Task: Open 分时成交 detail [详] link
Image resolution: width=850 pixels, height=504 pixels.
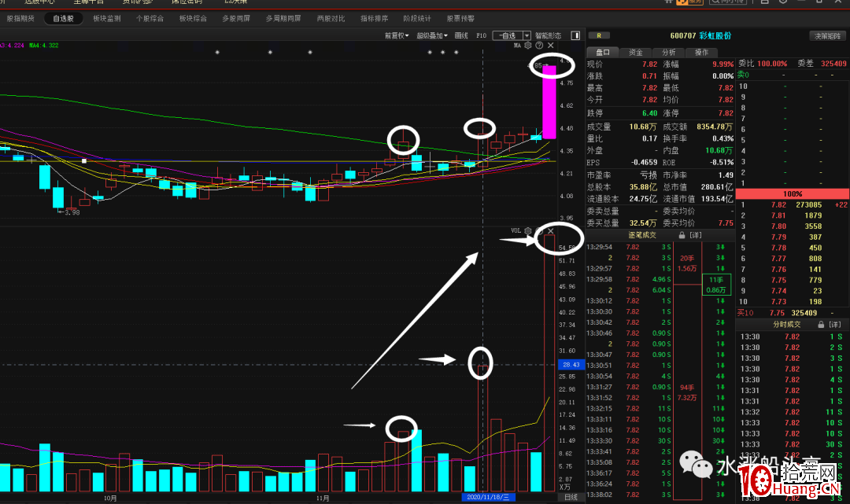Action: [x=835, y=324]
